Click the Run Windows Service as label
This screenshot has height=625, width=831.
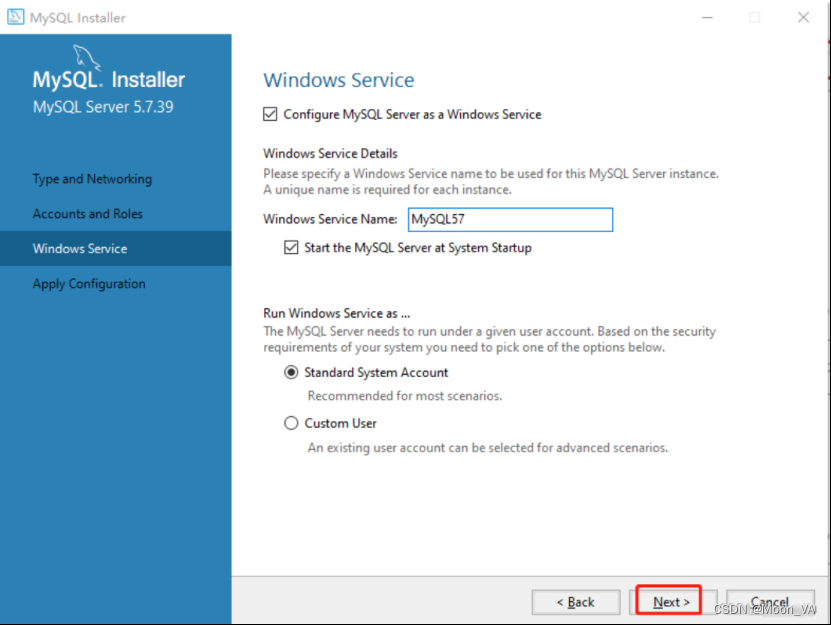(x=337, y=313)
